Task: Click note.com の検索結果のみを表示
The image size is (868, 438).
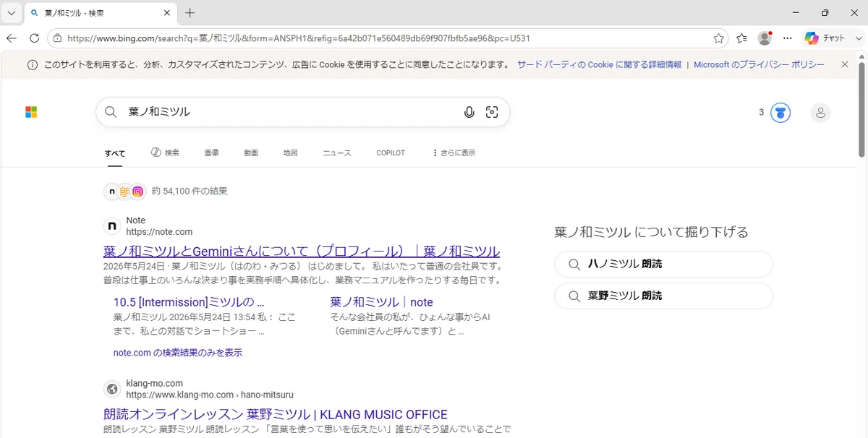Action: [178, 353]
